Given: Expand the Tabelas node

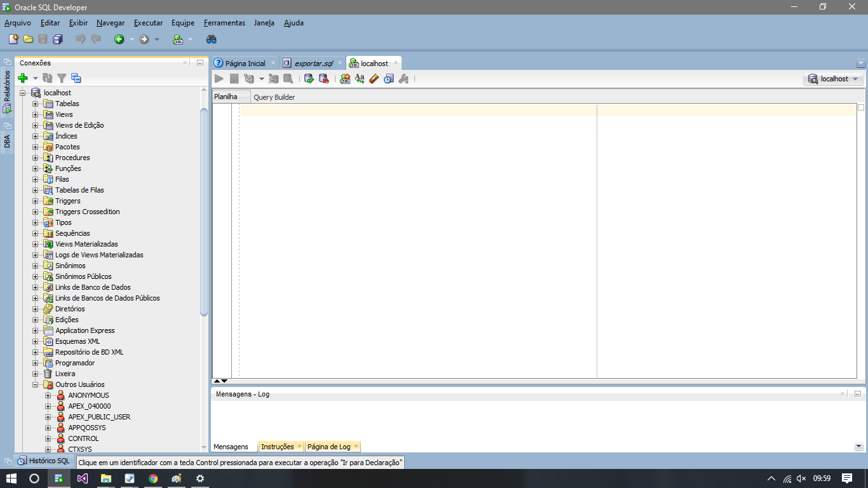Looking at the screenshot, I should click(x=36, y=104).
